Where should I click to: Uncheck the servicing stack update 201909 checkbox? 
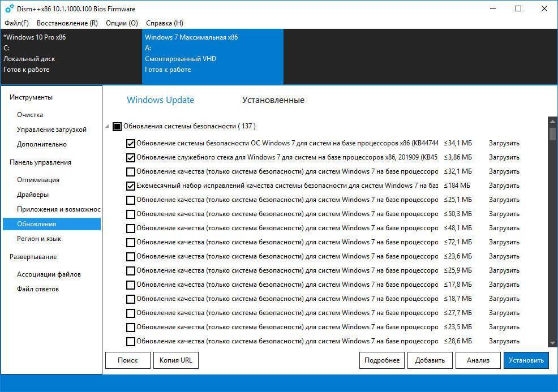click(131, 157)
